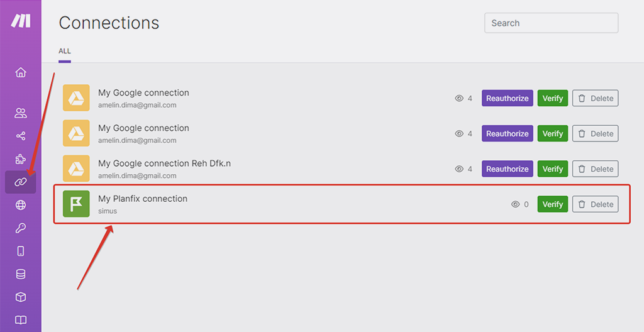
Task: Click the eye icon on first Google connection
Action: (459, 98)
